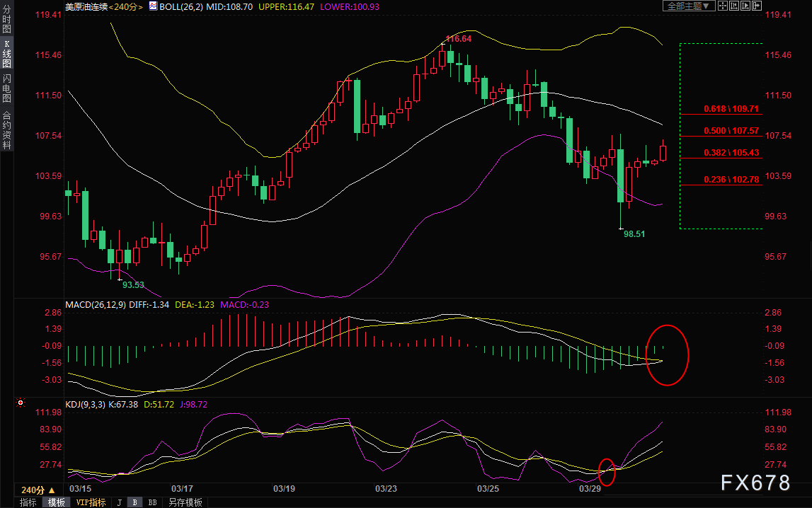Viewport: 812px width, 508px height.
Task: Switch to the 指标 bottom tab
Action: (x=28, y=502)
